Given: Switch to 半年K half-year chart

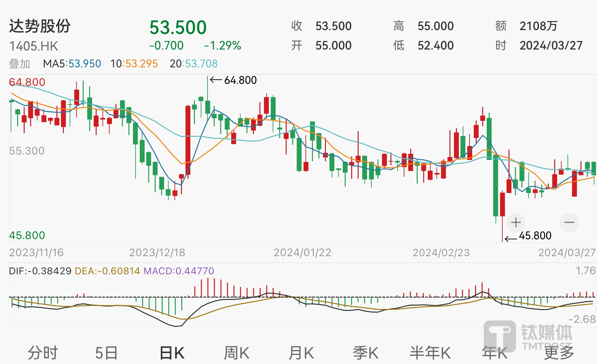Looking at the screenshot, I should 430,353.
